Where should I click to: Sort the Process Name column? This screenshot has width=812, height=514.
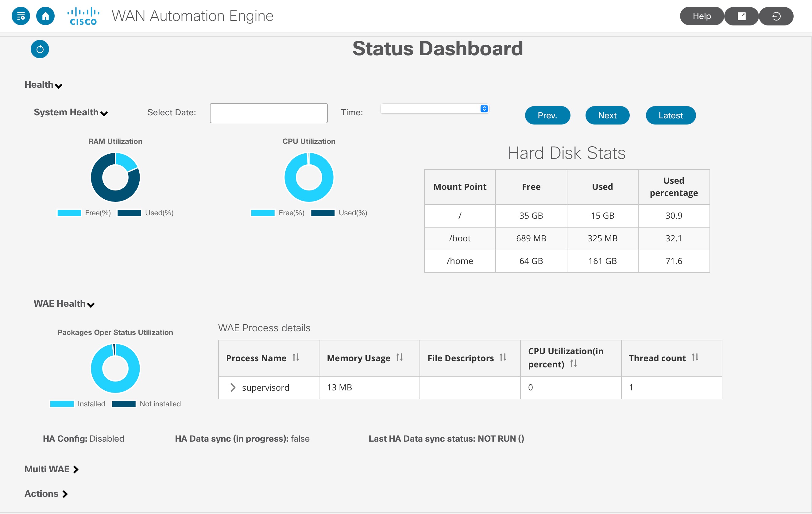[x=296, y=358]
